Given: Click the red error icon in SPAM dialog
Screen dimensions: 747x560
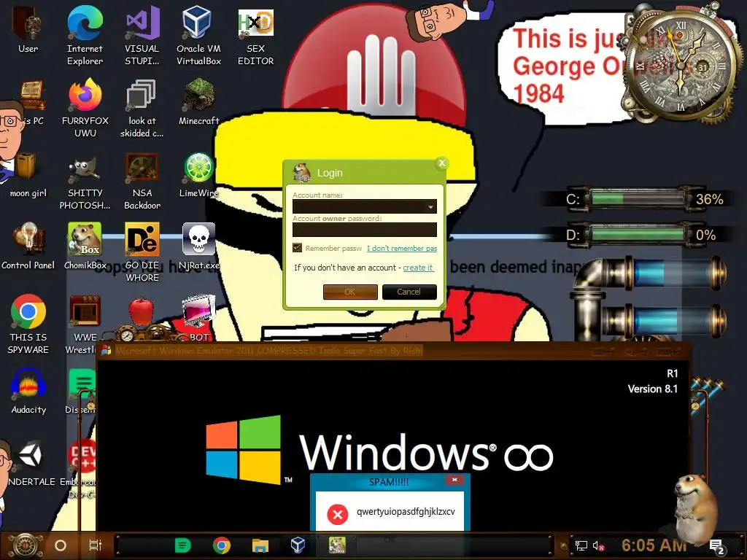Looking at the screenshot, I should 337,514.
